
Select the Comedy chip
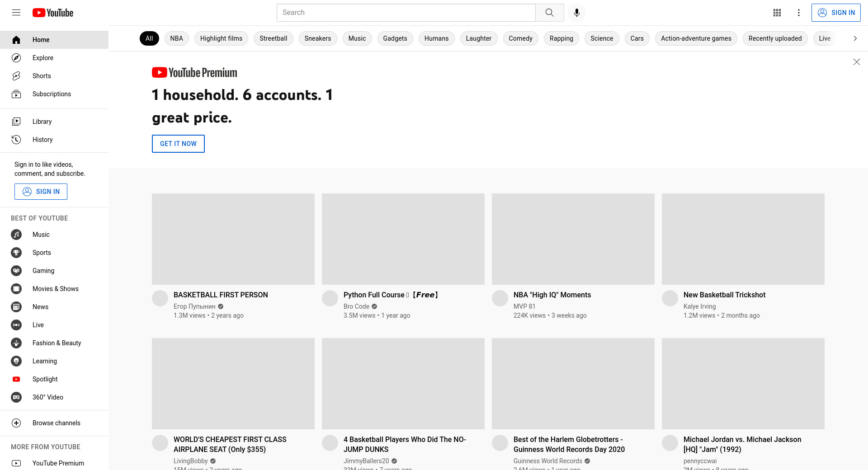point(521,38)
